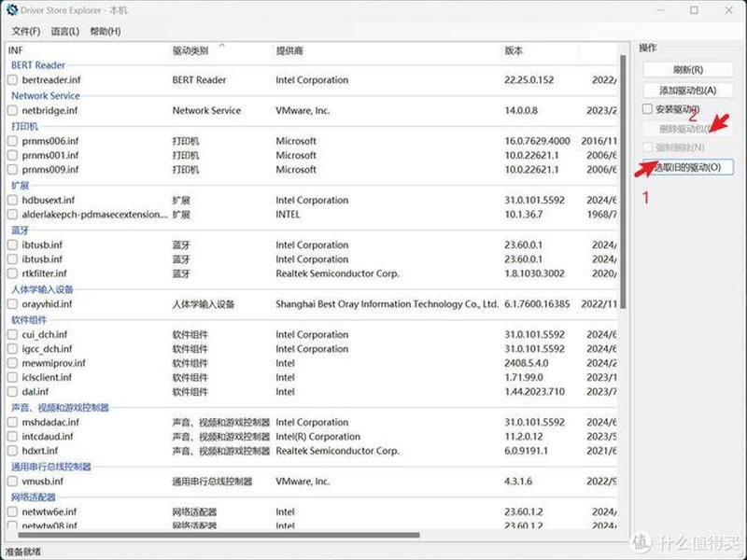Screen dimensions: 747x560
Task: Click the 刷新(R) refresh button
Action: click(688, 69)
